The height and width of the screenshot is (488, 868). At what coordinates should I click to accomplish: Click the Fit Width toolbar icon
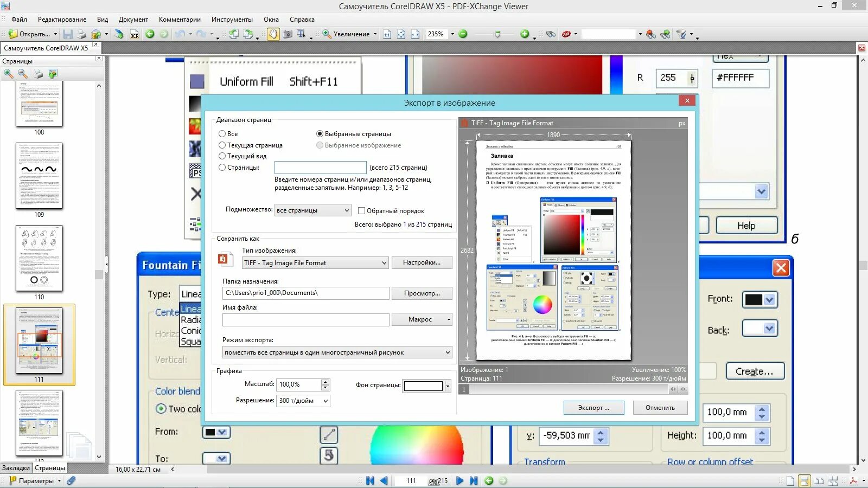tap(415, 34)
